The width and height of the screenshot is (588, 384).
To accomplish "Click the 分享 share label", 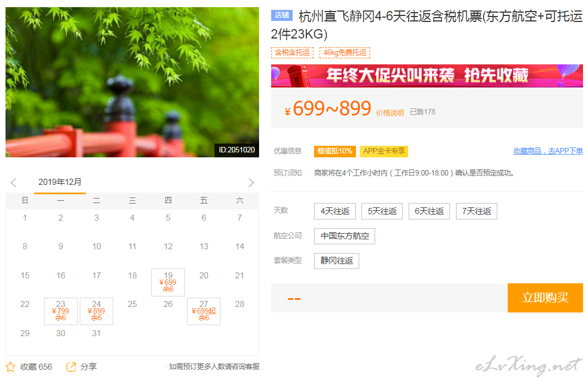I will point(89,367).
